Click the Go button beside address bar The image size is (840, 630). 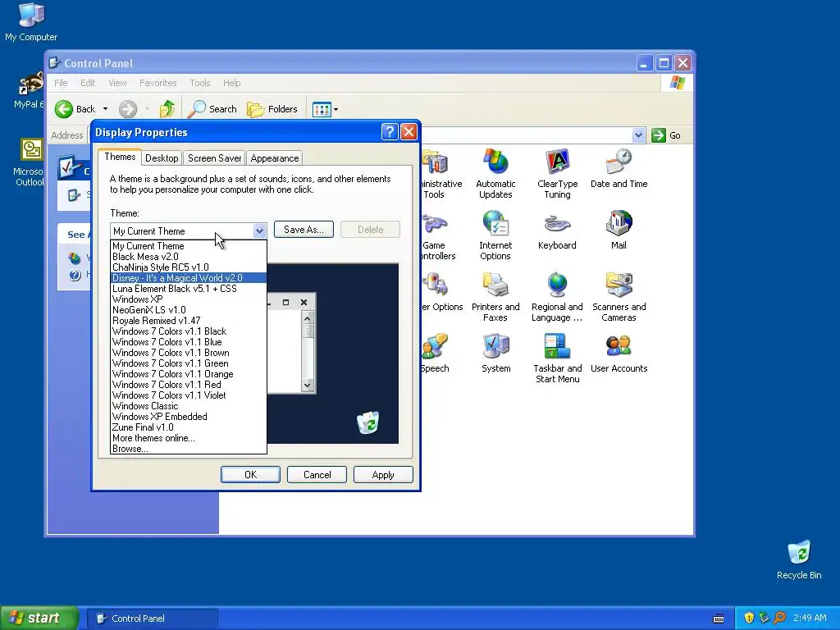(x=666, y=135)
